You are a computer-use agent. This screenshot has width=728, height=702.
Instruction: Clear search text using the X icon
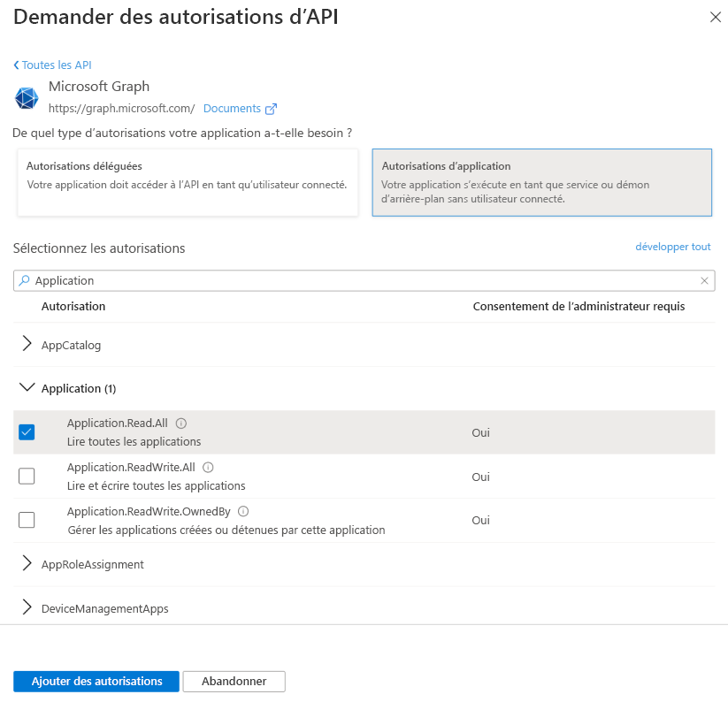(705, 280)
